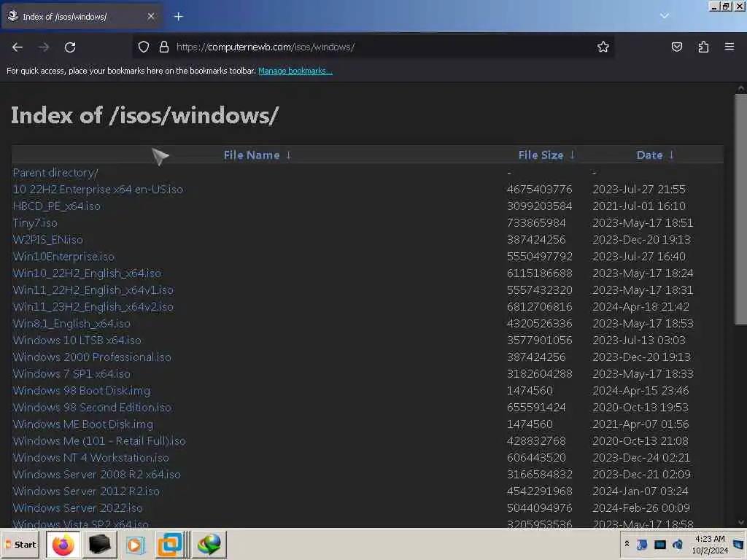Viewport: 747px width, 560px height.
Task: Download Windows NT 4 Workstation.iso
Action: click(90, 458)
